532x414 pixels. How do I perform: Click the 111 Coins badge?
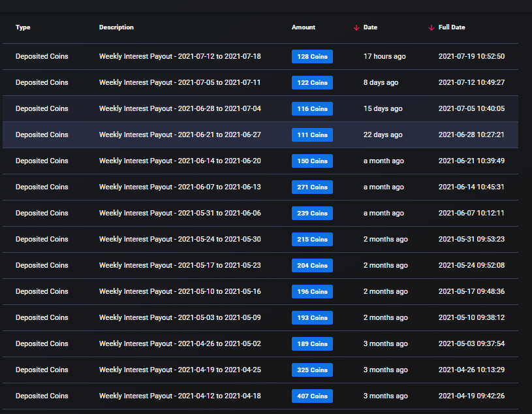(312, 135)
